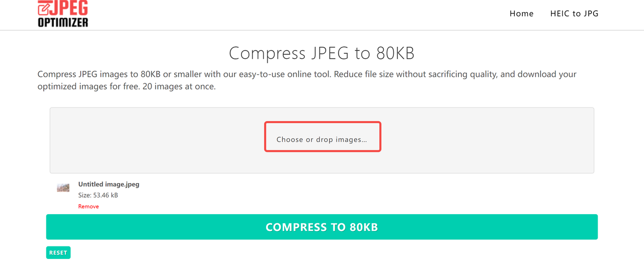Remove the Untitled image.jpeg file
Image resolution: width=644 pixels, height=262 pixels.
coord(89,206)
